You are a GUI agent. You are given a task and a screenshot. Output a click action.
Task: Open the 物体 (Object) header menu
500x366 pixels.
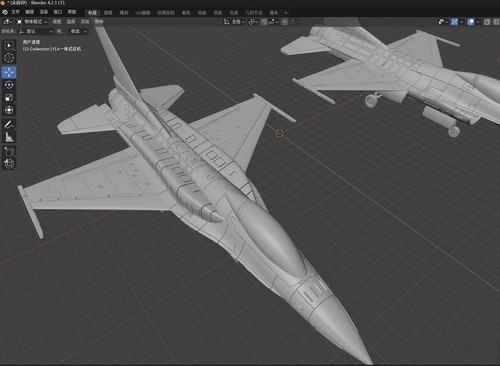point(99,22)
